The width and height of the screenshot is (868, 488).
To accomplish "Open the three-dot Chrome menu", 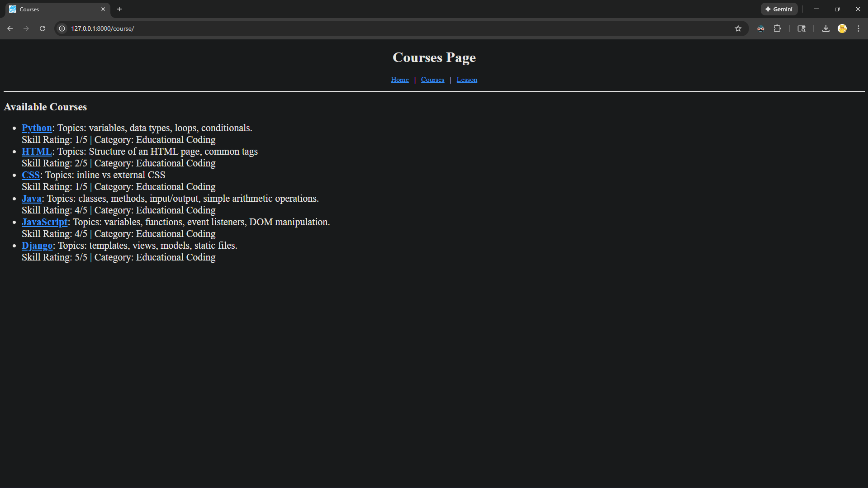I will coord(859,28).
